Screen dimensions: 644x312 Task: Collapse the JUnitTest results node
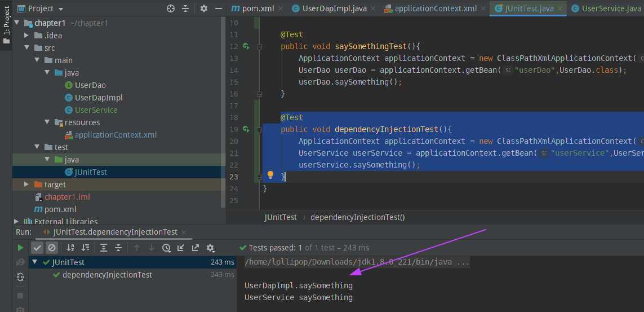(35, 262)
